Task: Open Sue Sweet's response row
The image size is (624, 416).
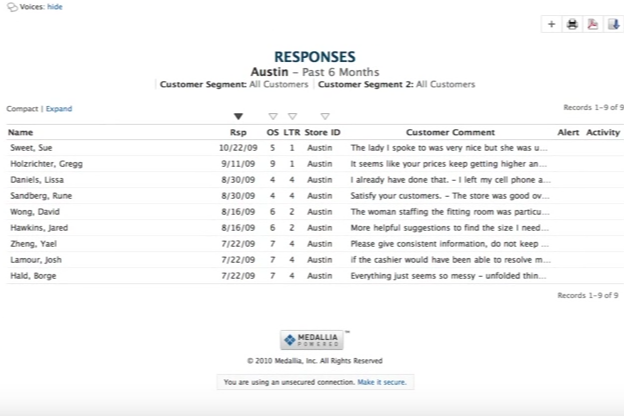Action: pyautogui.click(x=32, y=148)
